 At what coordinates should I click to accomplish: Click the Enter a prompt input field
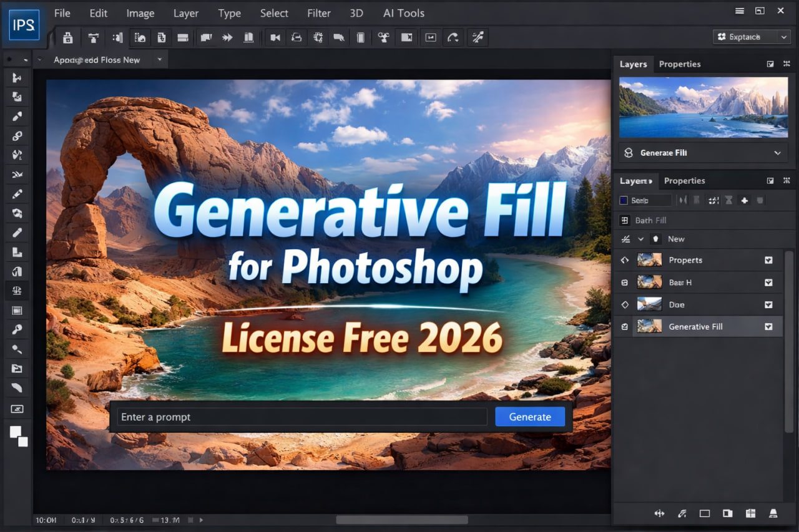[x=301, y=417]
